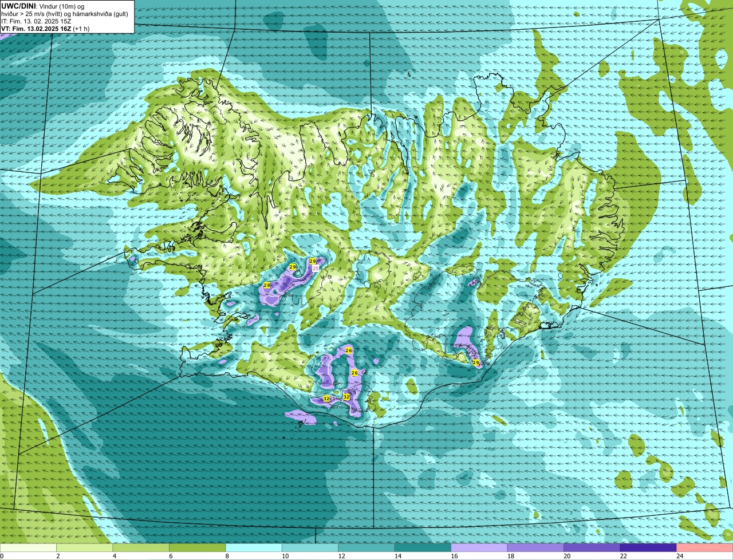
Task: Click the right one of the two '32' gust markers
Action: (x=346, y=397)
